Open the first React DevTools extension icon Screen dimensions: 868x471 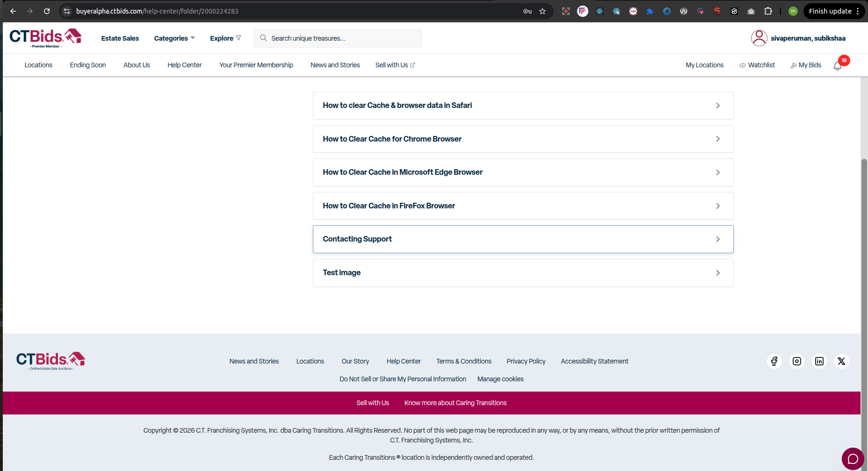click(600, 11)
